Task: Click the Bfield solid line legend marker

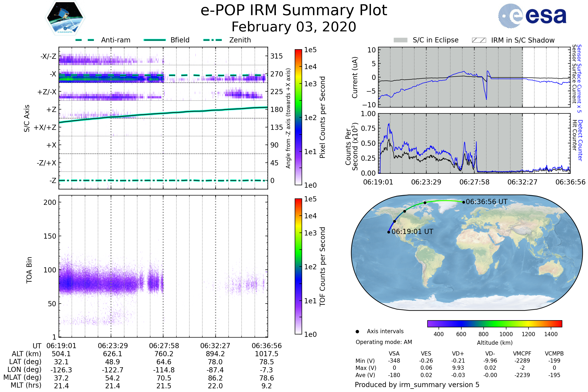Action: pos(155,40)
